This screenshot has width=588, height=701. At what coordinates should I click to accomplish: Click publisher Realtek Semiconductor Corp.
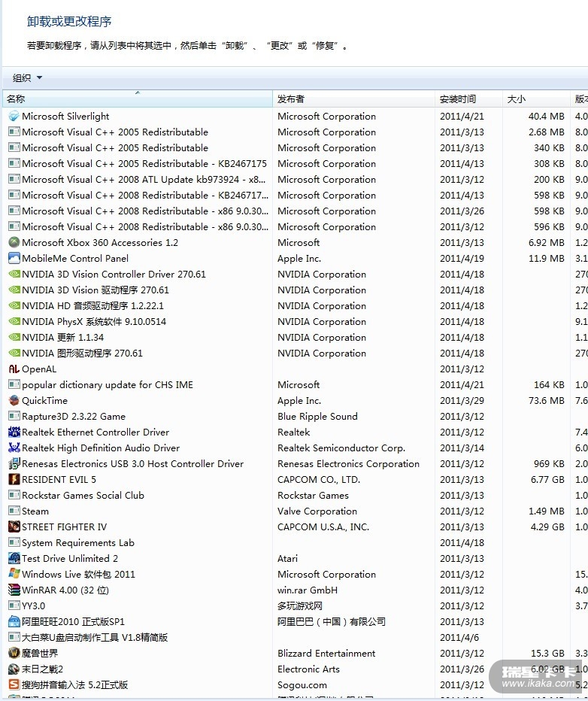tap(341, 448)
